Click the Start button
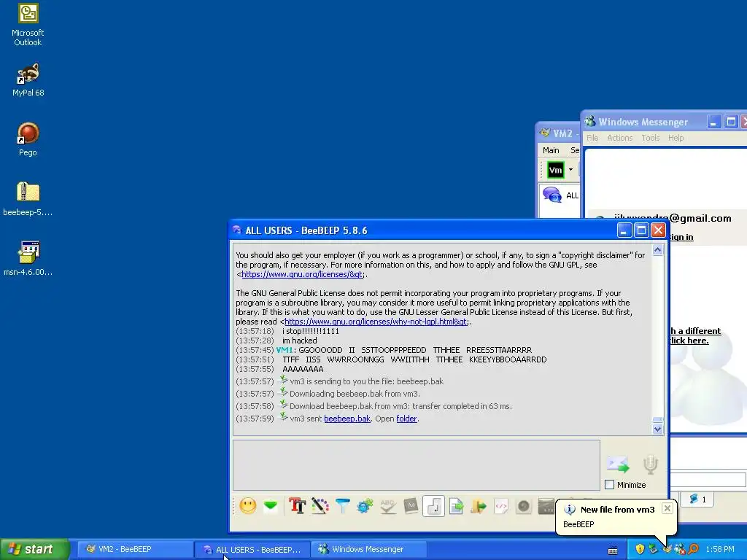Viewport: 747px width, 560px height. pyautogui.click(x=34, y=549)
